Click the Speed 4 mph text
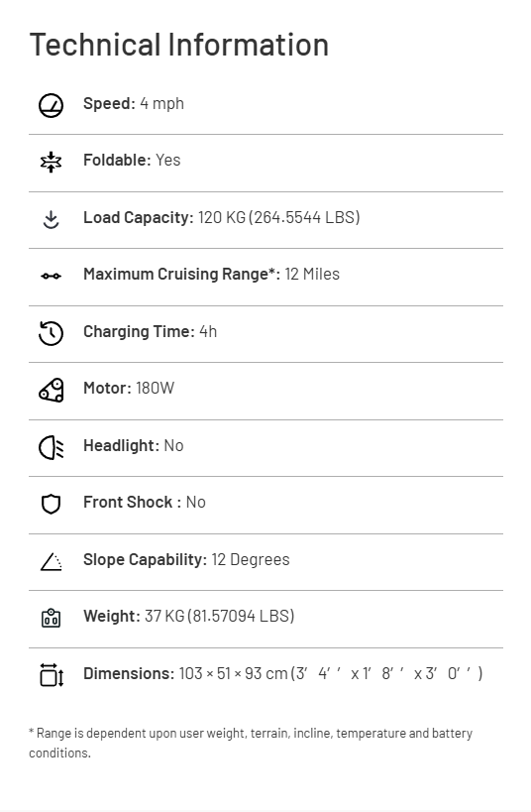Viewport: 531px width, 812px height. [x=134, y=103]
